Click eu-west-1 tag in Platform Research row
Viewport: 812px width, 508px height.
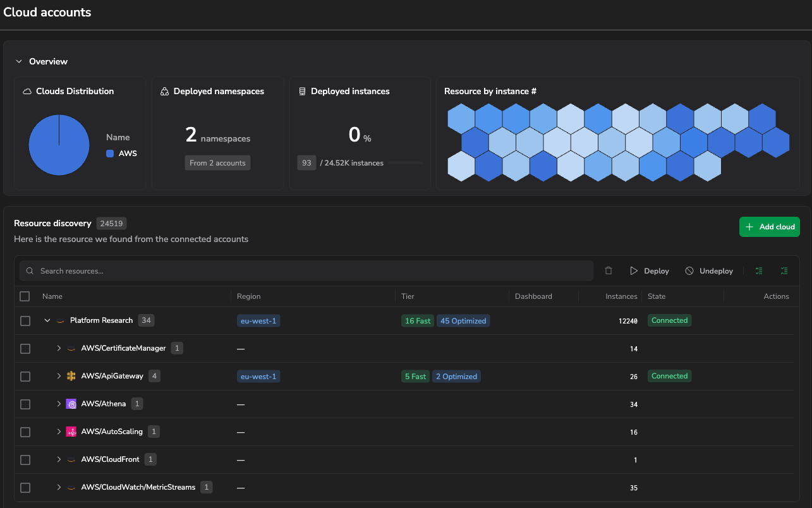coord(258,321)
